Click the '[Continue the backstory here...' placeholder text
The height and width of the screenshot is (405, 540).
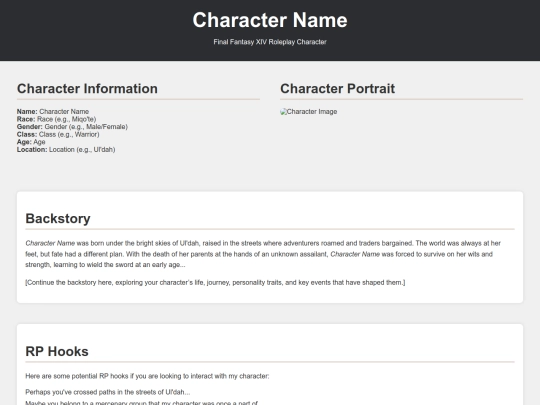[215, 282]
